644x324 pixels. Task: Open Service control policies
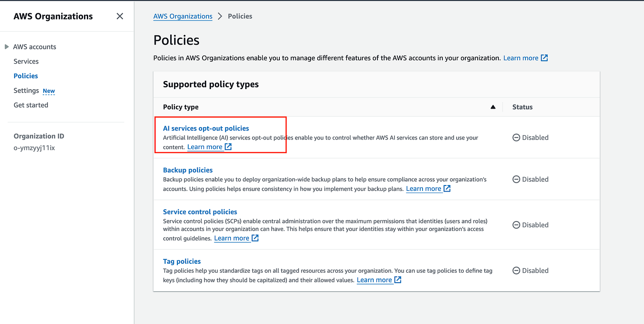coord(200,212)
